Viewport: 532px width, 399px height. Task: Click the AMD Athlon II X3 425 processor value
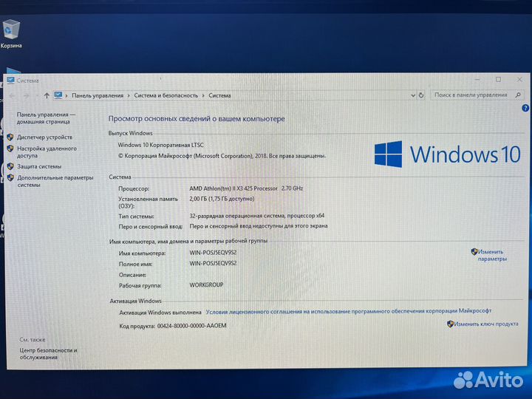point(246,188)
